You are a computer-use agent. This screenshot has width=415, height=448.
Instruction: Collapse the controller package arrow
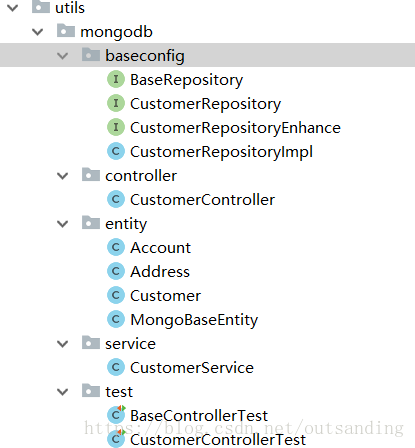tap(62, 176)
